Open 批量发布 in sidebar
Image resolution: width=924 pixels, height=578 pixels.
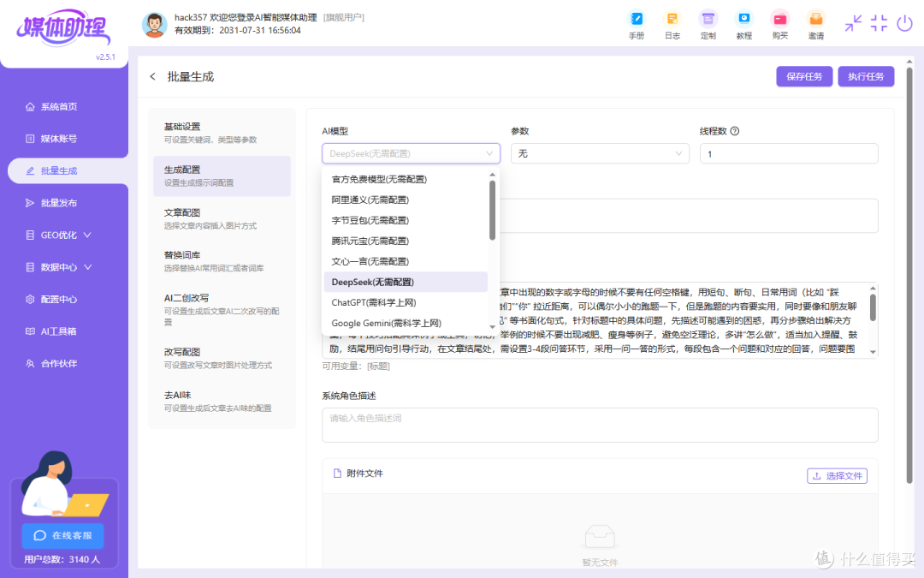point(59,203)
